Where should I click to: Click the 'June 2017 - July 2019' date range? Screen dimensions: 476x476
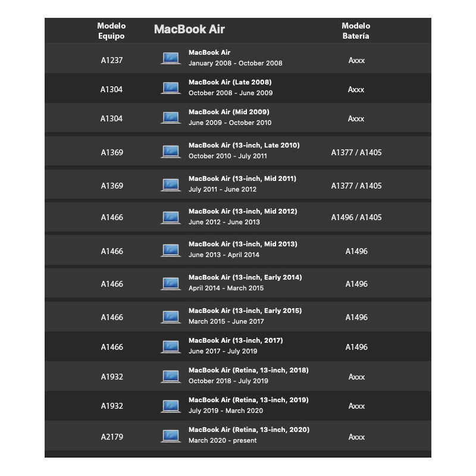click(223, 351)
